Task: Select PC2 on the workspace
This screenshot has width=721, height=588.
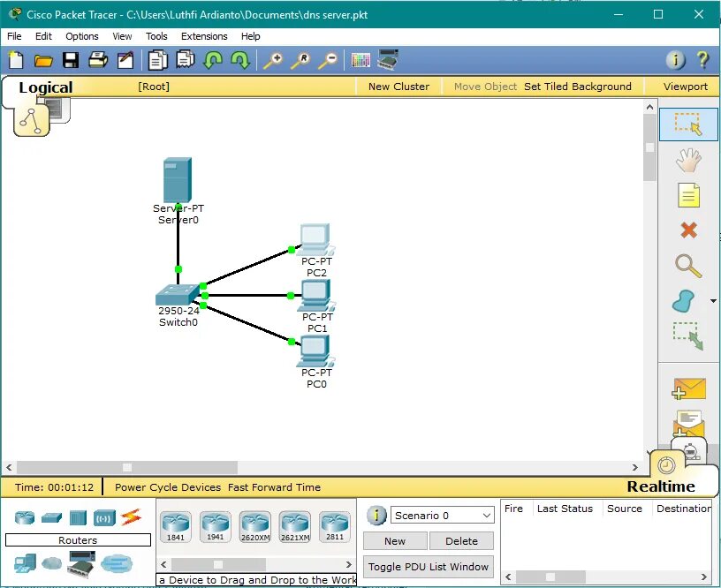Action: tap(317, 239)
